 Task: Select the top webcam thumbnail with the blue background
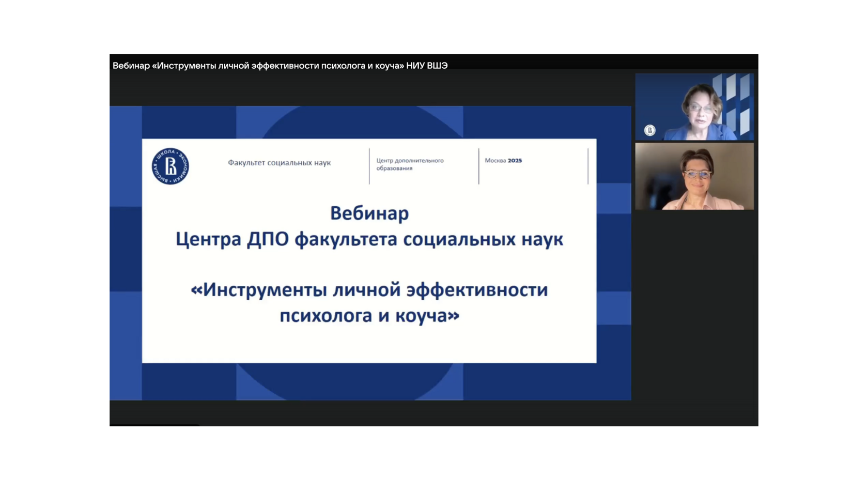tap(694, 106)
